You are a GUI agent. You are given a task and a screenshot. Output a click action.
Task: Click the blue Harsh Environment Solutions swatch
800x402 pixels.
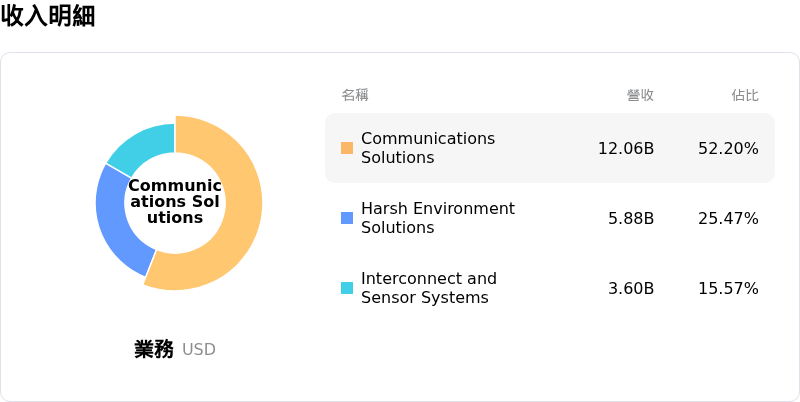click(347, 218)
